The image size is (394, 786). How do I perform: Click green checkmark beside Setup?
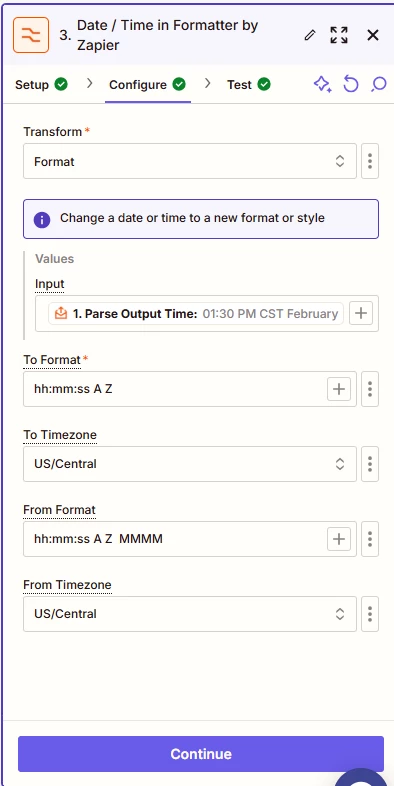(61, 84)
